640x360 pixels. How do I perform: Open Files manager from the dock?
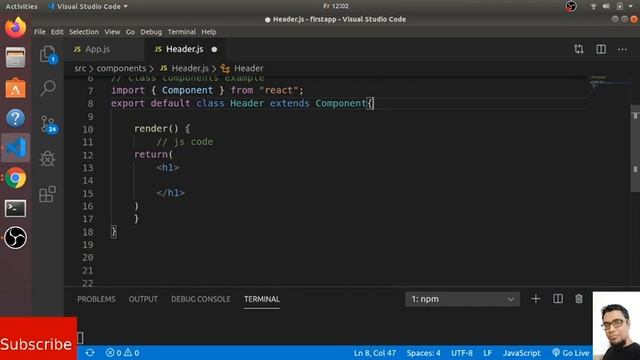(x=16, y=58)
